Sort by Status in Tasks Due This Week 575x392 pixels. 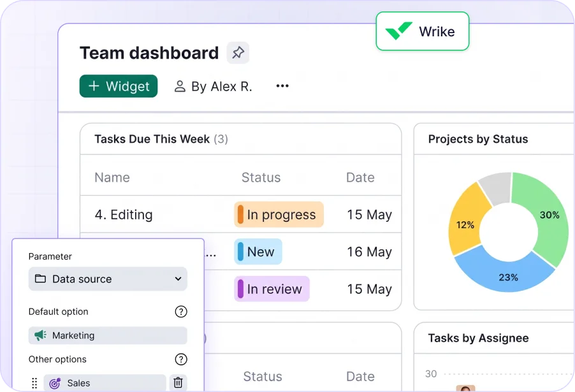coord(261,177)
